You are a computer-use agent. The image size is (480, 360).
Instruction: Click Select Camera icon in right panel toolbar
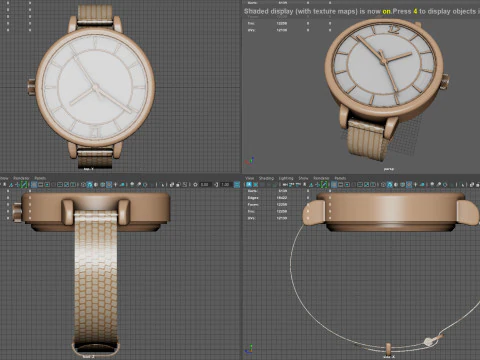[249, 184]
